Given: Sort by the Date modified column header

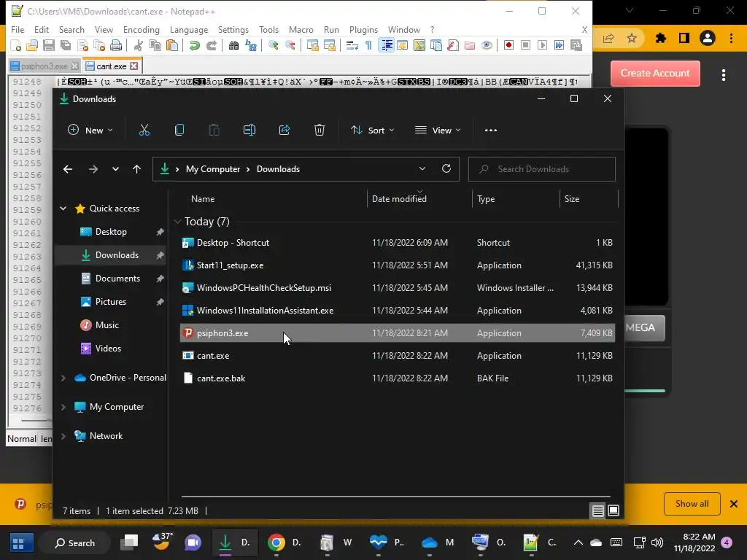Looking at the screenshot, I should [399, 199].
